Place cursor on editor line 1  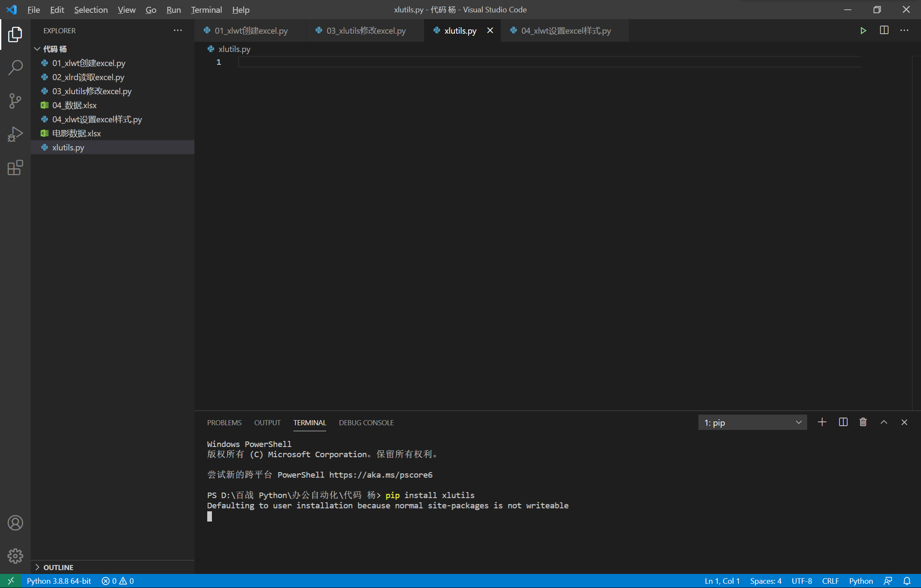(x=549, y=62)
